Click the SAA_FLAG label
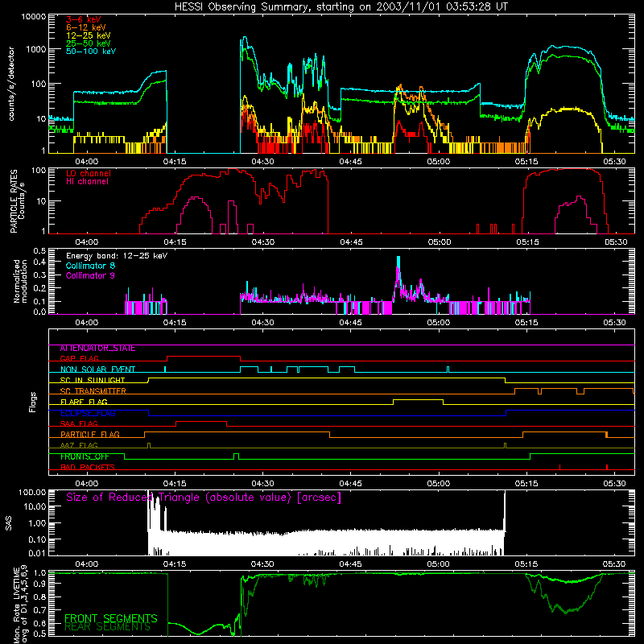The width and height of the screenshot is (644, 644). 79,424
